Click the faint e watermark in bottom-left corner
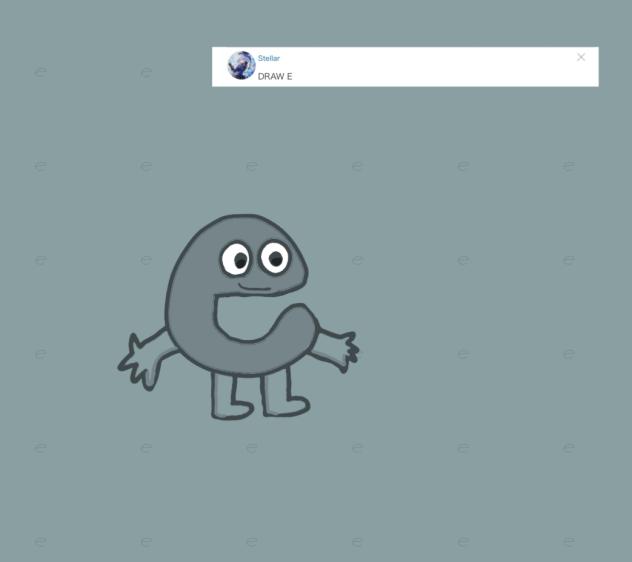This screenshot has height=562, width=632. [x=41, y=542]
